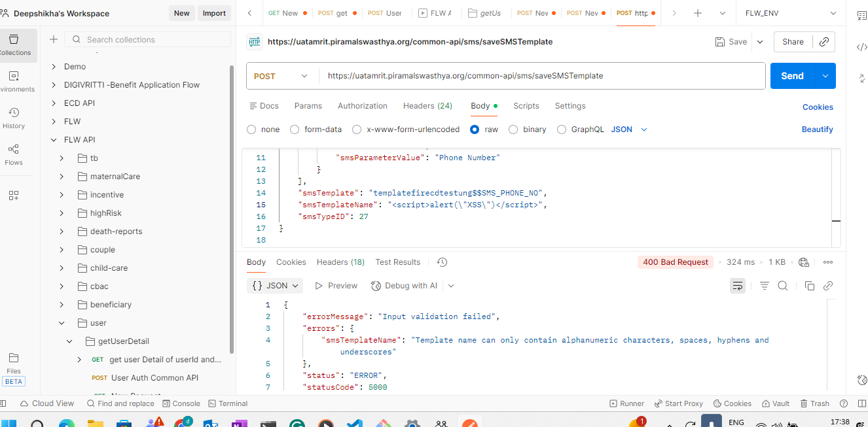The width and height of the screenshot is (868, 427).
Task: Copy the response body icon
Action: [809, 286]
